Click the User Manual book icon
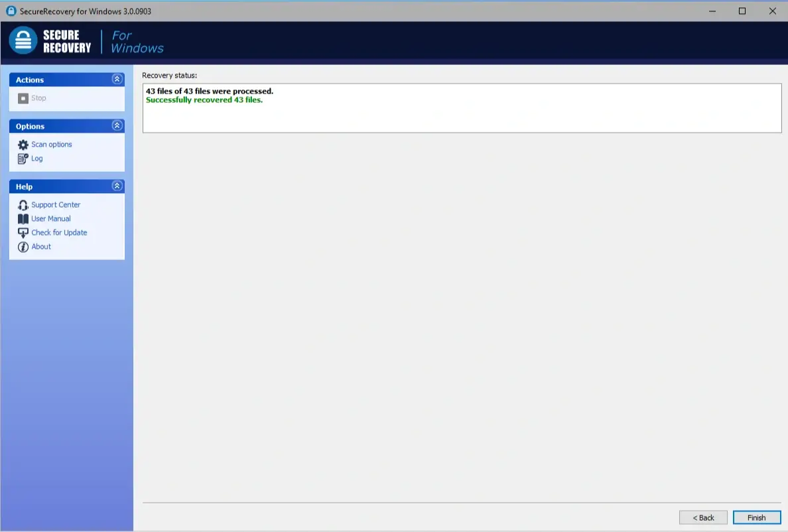The width and height of the screenshot is (788, 532). [x=23, y=218]
